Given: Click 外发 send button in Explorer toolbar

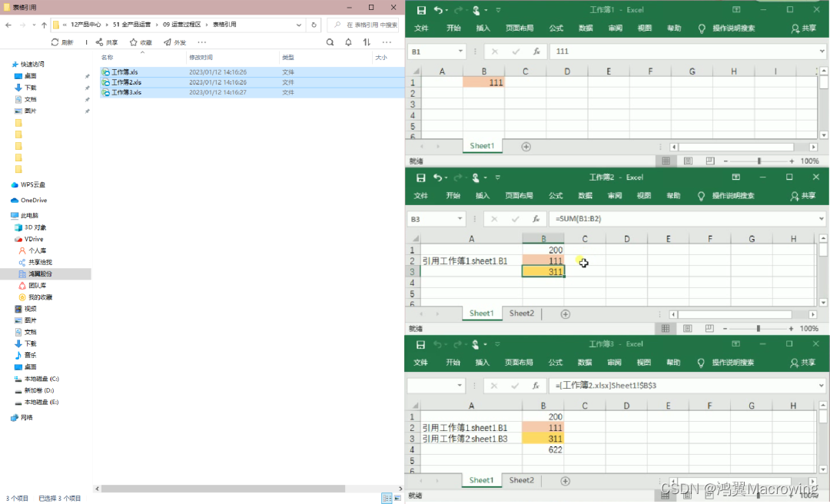Looking at the screenshot, I should point(174,42).
